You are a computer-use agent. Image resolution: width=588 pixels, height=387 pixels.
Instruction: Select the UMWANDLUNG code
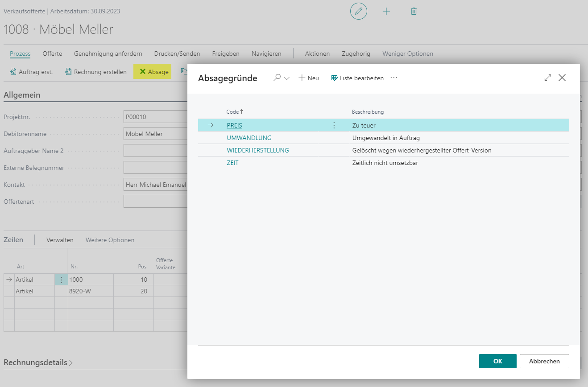249,138
